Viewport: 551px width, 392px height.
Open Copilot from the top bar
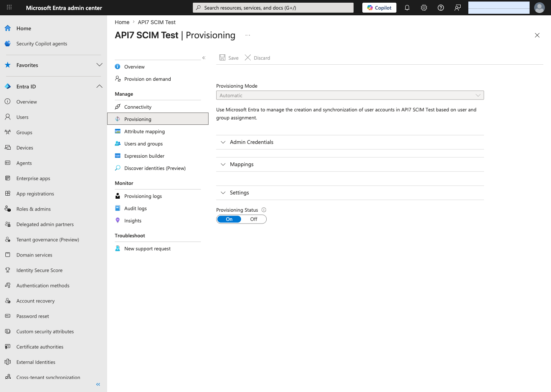pyautogui.click(x=379, y=8)
